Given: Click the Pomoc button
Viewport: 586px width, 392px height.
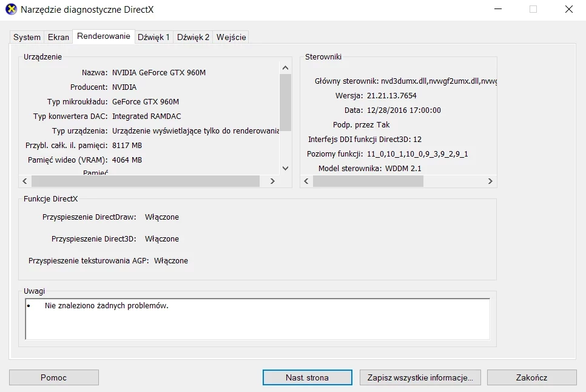Looking at the screenshot, I should (53, 377).
